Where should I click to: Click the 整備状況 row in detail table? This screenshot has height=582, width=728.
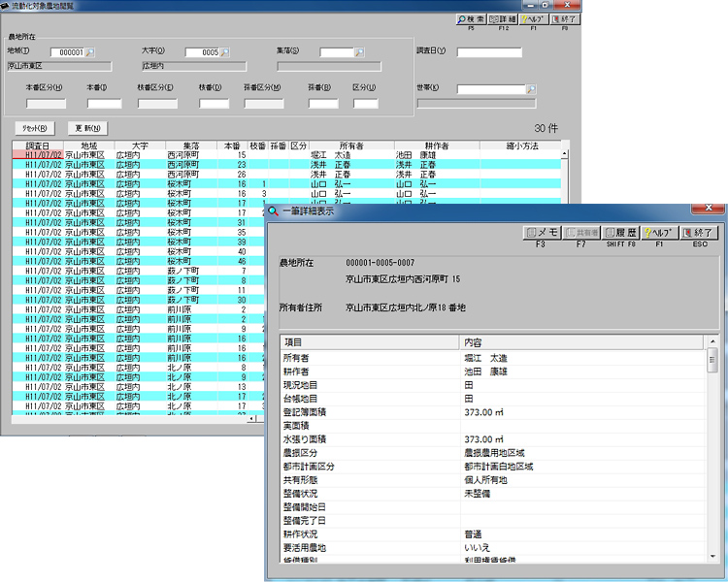click(x=493, y=494)
